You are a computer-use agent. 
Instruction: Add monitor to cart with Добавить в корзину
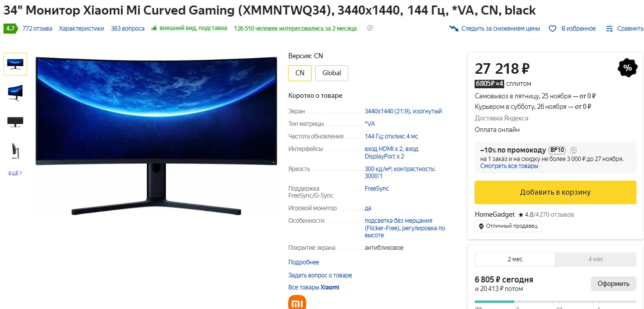(x=555, y=192)
